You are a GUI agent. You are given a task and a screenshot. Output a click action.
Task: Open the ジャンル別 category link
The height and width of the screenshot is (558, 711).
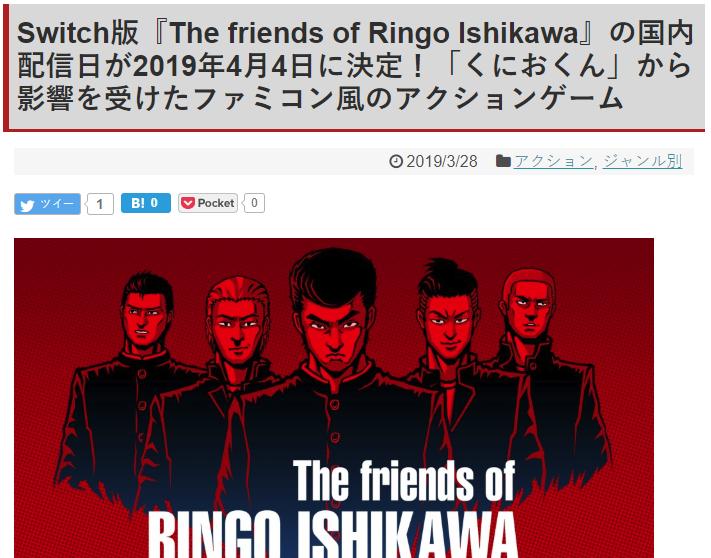click(x=642, y=161)
